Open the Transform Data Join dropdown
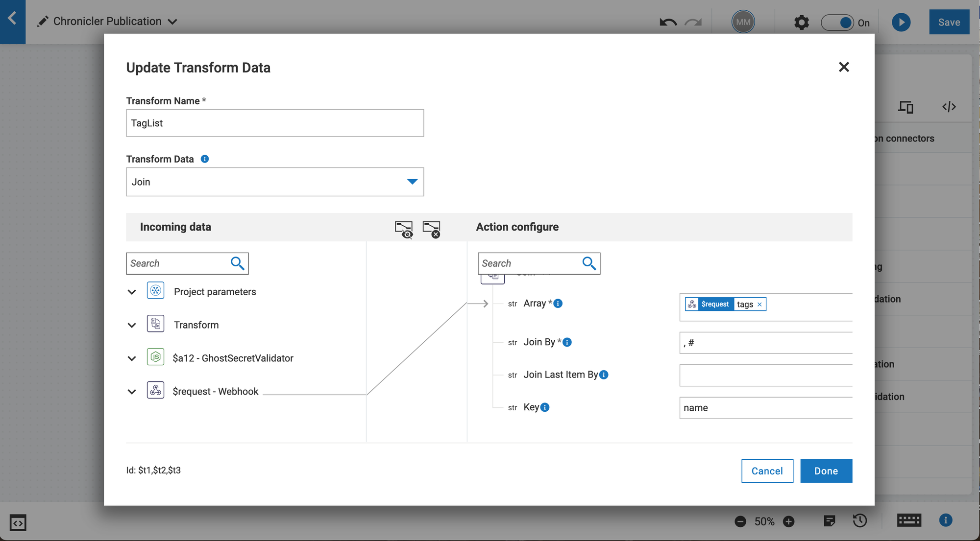The width and height of the screenshot is (980, 541). (x=412, y=182)
